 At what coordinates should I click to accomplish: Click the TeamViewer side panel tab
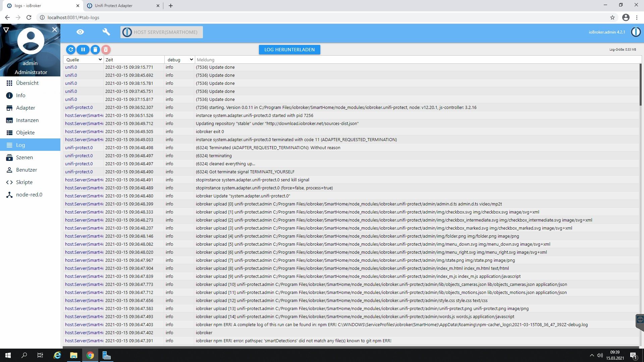pos(640,322)
